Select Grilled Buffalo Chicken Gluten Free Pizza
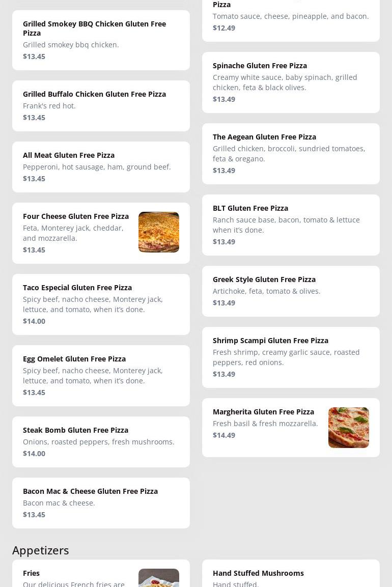 [94, 94]
